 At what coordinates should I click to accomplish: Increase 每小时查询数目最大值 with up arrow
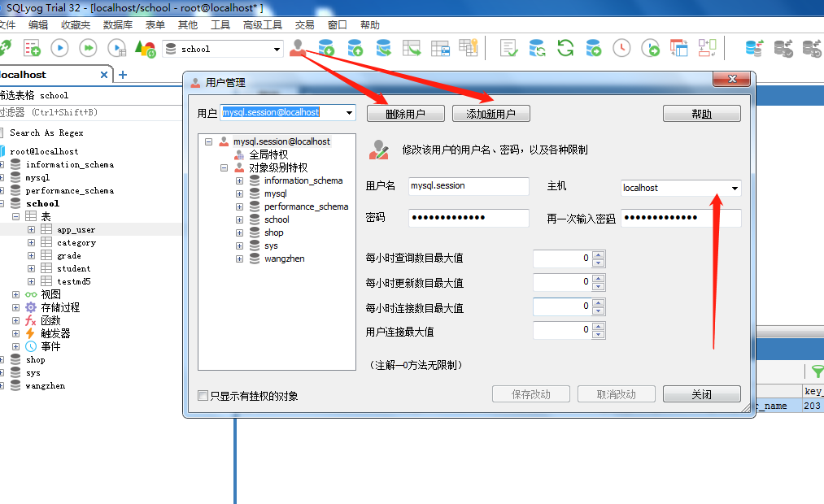point(598,254)
